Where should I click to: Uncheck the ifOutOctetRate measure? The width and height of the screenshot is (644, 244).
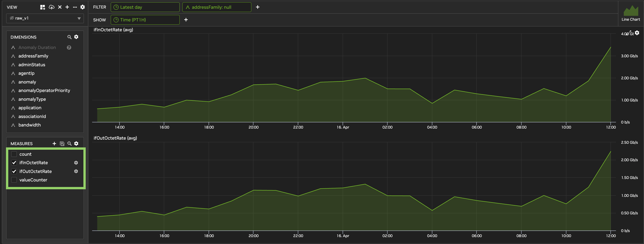(x=14, y=171)
